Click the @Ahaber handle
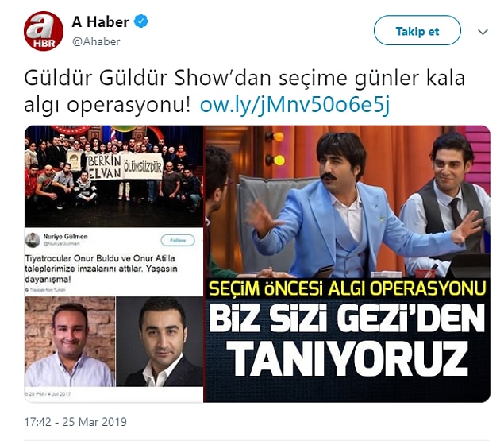 click(x=96, y=41)
